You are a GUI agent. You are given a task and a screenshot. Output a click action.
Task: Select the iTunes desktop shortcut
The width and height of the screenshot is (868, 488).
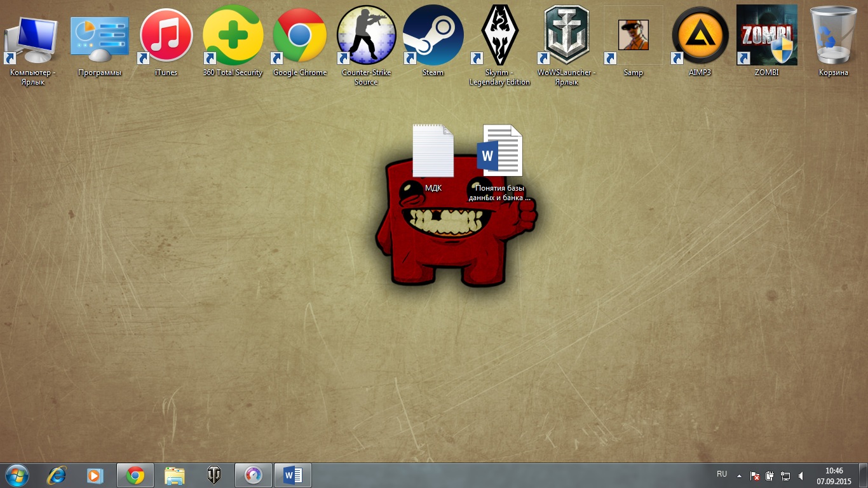click(166, 42)
